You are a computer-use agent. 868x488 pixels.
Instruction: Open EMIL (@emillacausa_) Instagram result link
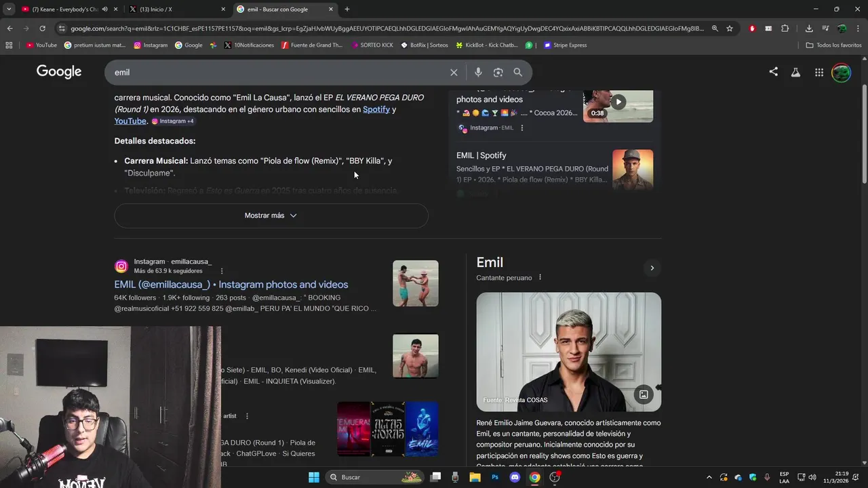tap(231, 285)
